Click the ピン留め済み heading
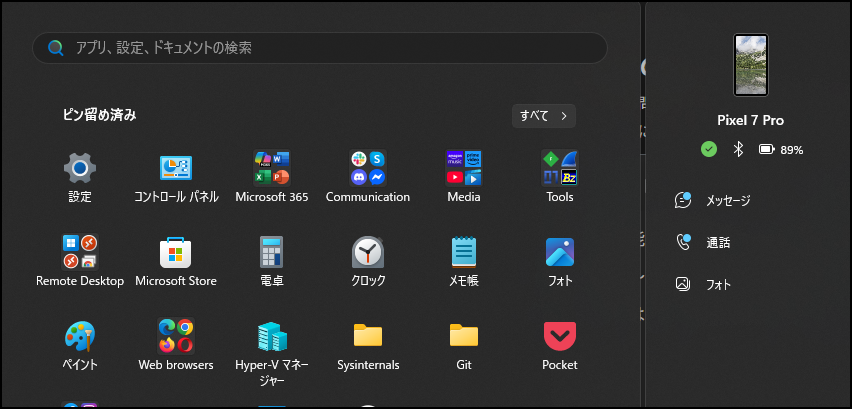 click(x=99, y=115)
